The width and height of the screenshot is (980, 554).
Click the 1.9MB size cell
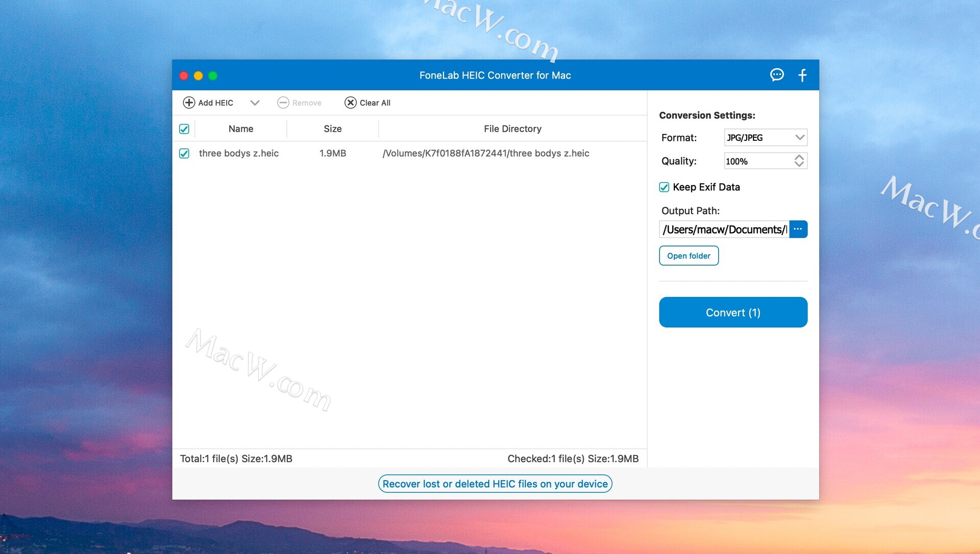(x=333, y=153)
